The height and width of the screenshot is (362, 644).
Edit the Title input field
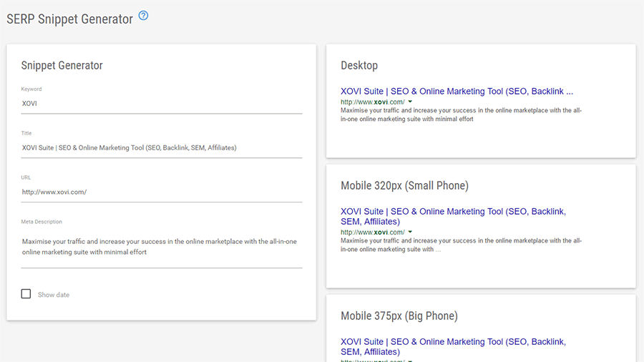click(x=162, y=148)
